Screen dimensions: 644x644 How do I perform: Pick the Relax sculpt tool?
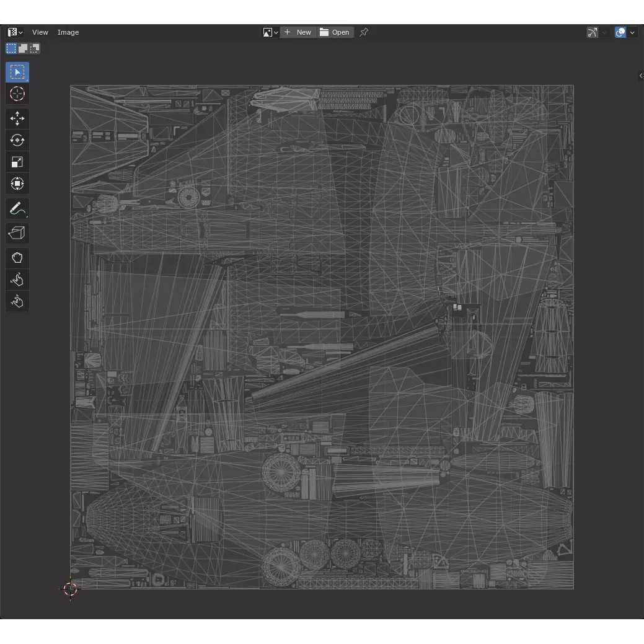point(17,280)
